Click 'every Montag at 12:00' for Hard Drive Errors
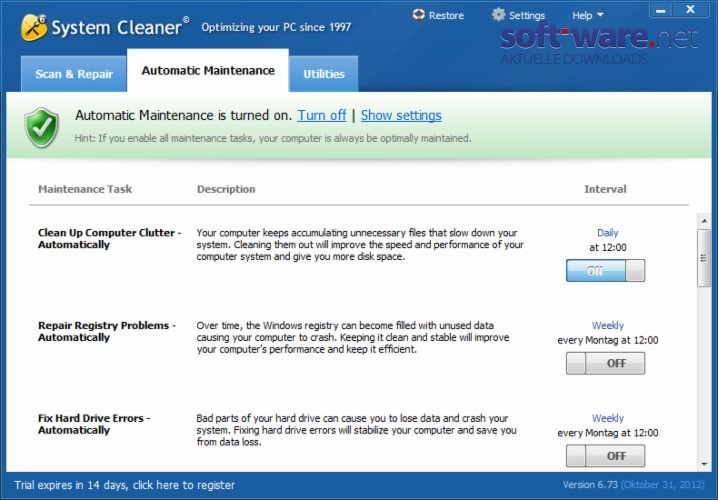Image resolution: width=718 pixels, height=500 pixels. pos(608,433)
